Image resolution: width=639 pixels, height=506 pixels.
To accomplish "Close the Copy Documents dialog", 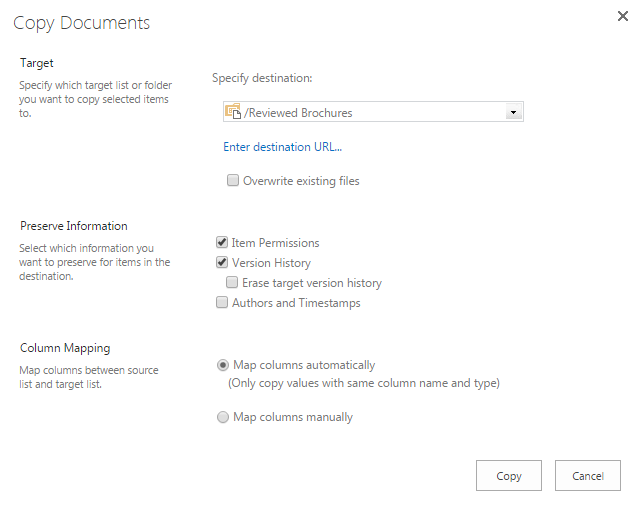I will [x=622, y=16].
